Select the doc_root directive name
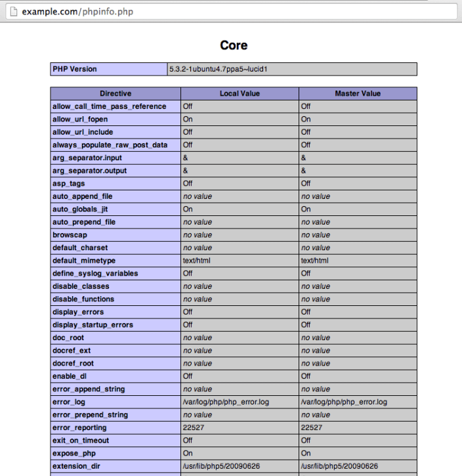This screenshot has height=476, width=462. (68, 338)
